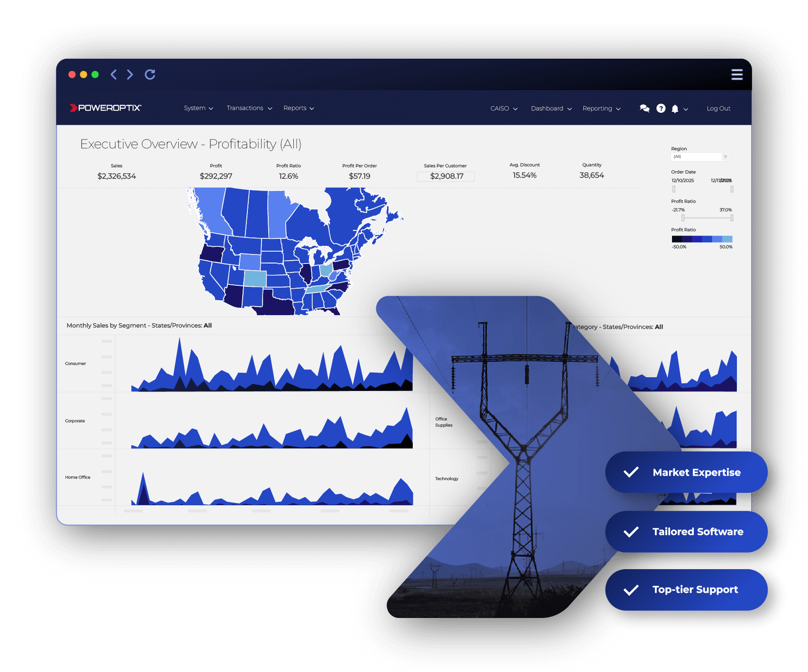Image resolution: width=808 pixels, height=672 pixels.
Task: Click the Sales Per Customer value field
Action: click(x=445, y=176)
